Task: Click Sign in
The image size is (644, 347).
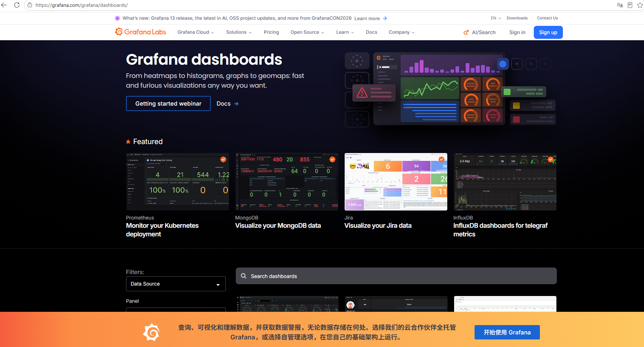Action: coord(517,32)
